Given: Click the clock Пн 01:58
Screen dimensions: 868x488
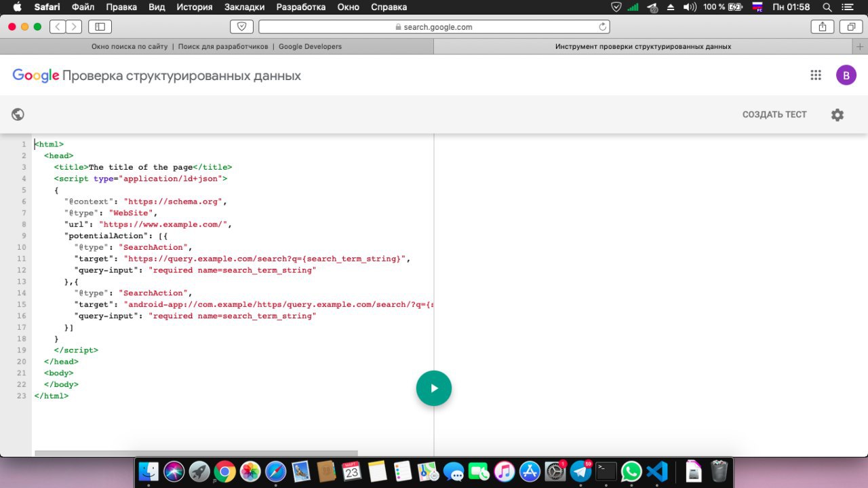Looking at the screenshot, I should click(x=791, y=7).
